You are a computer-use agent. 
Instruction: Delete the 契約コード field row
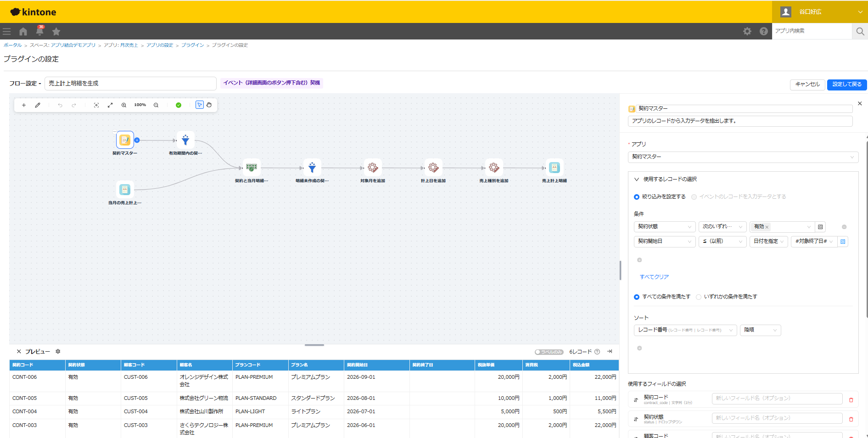tap(851, 400)
